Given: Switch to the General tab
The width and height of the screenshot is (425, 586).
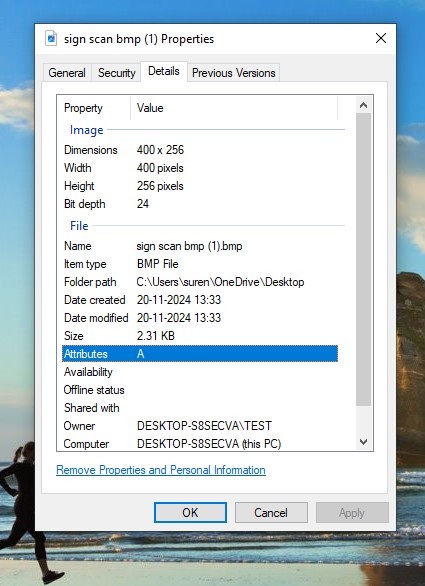Looking at the screenshot, I should pos(67,73).
